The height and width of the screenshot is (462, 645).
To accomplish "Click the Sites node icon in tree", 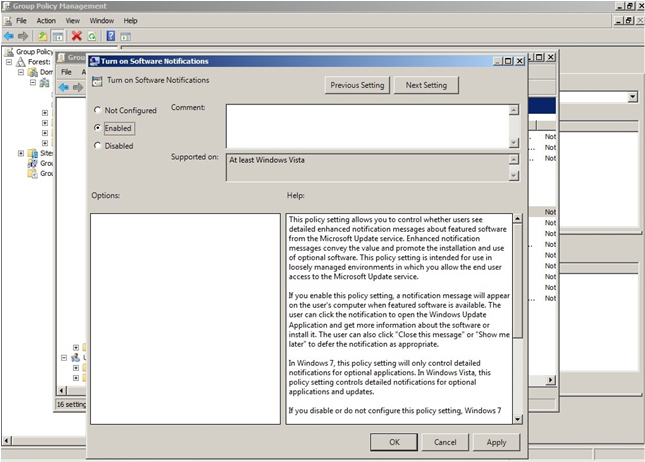I will pyautogui.click(x=32, y=153).
